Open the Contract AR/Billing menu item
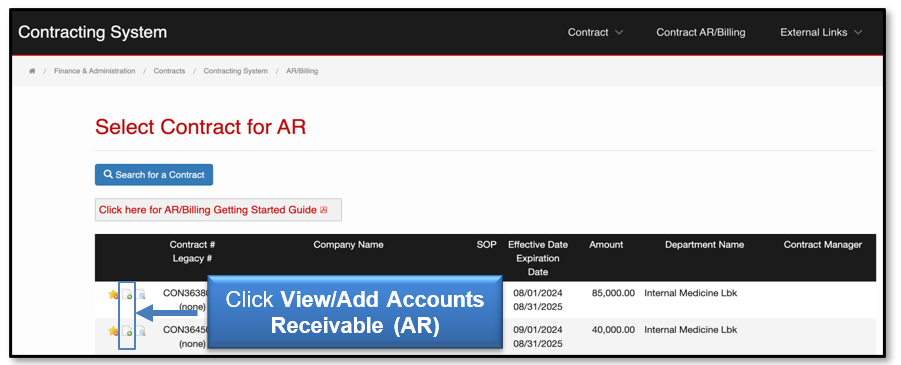Image resolution: width=901 pixels, height=365 pixels. pyautogui.click(x=700, y=32)
